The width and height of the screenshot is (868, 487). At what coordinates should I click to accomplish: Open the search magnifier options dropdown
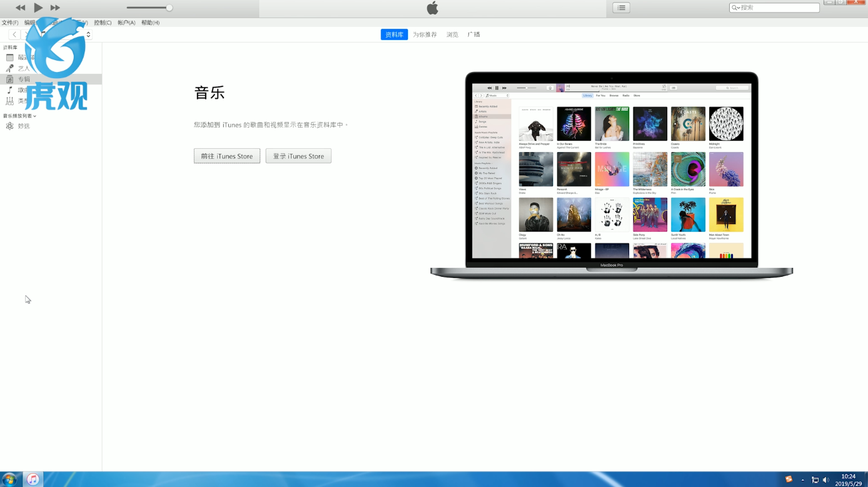pyautogui.click(x=735, y=8)
